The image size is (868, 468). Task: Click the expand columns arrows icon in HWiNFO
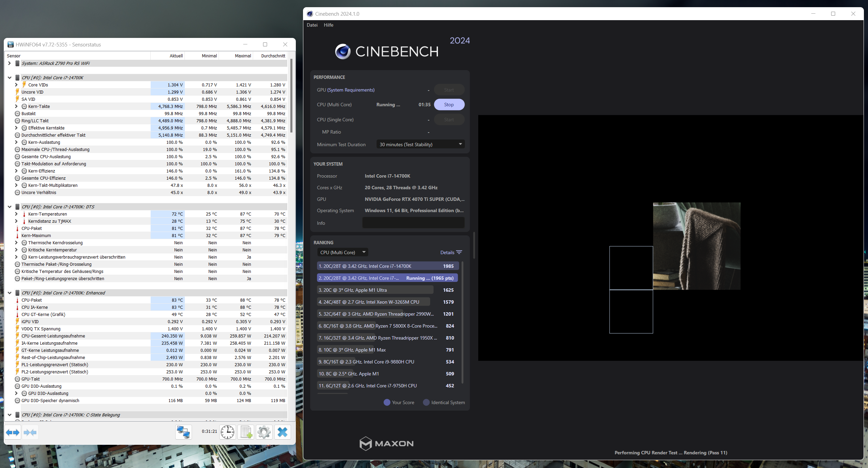tap(13, 432)
